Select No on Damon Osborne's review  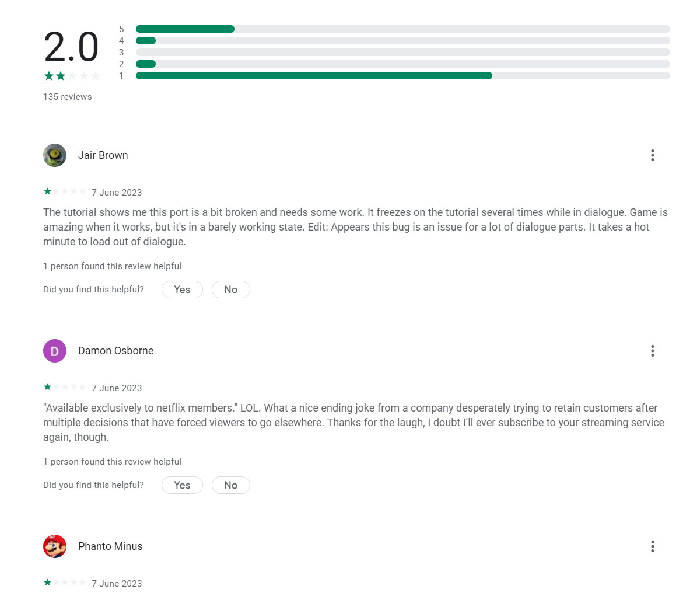pos(230,485)
